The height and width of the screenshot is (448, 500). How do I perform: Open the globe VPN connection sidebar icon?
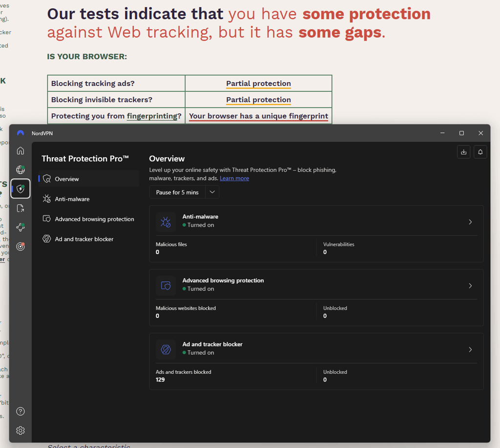[21, 170]
